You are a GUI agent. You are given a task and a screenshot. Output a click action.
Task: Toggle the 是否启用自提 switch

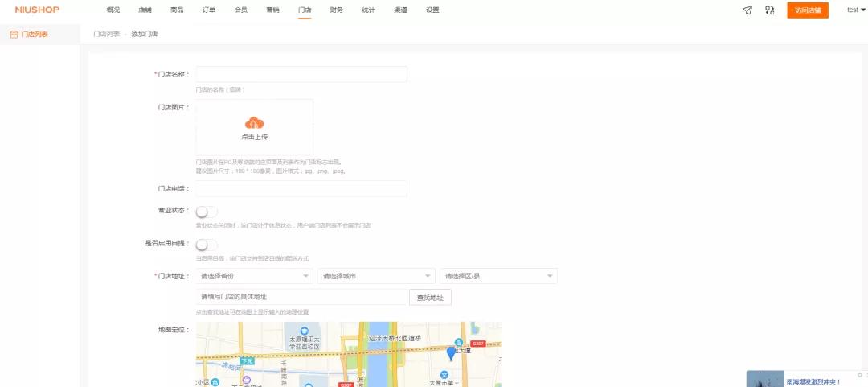coord(207,244)
